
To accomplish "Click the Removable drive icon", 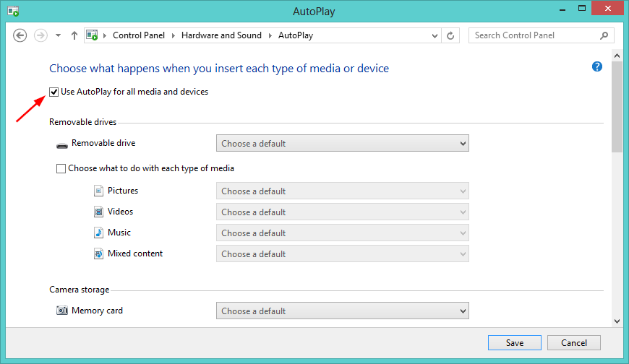I will tap(61, 144).
